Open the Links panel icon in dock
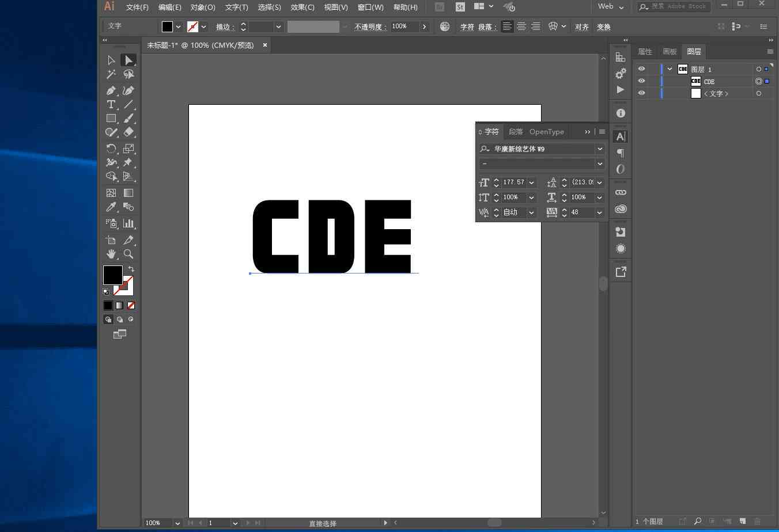The image size is (779, 532). pyautogui.click(x=621, y=192)
